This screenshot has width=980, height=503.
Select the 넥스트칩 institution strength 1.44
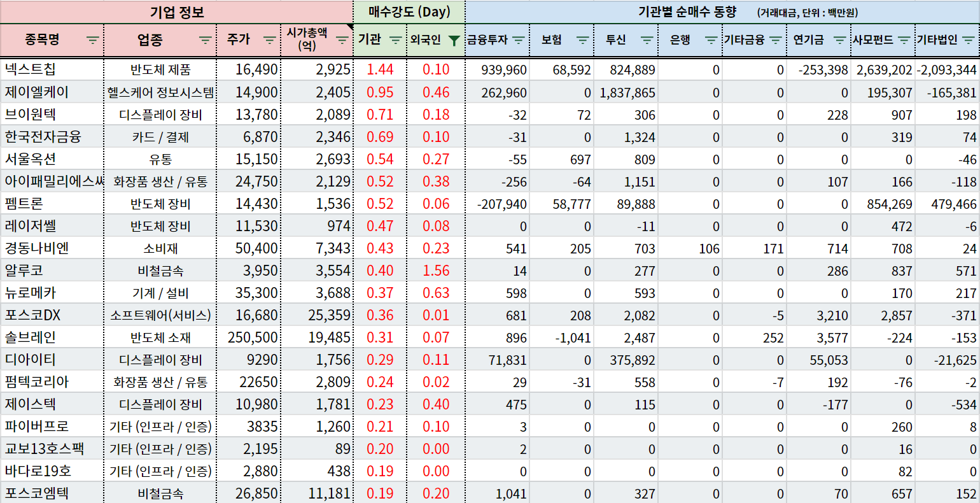[380, 69]
